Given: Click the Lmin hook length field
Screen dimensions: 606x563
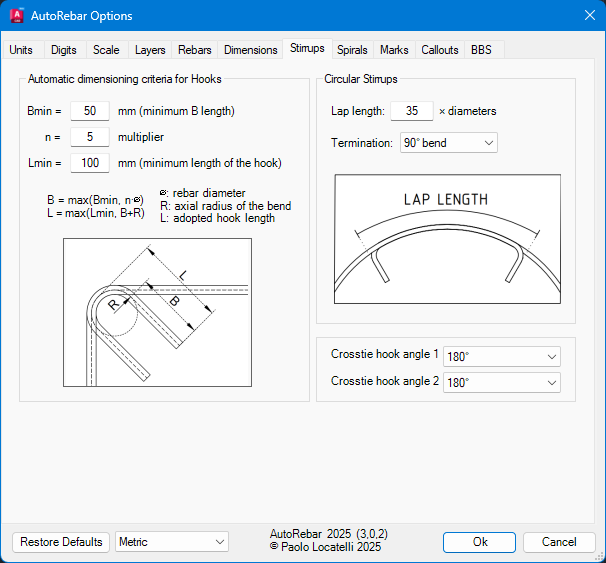Looking at the screenshot, I should 90,163.
